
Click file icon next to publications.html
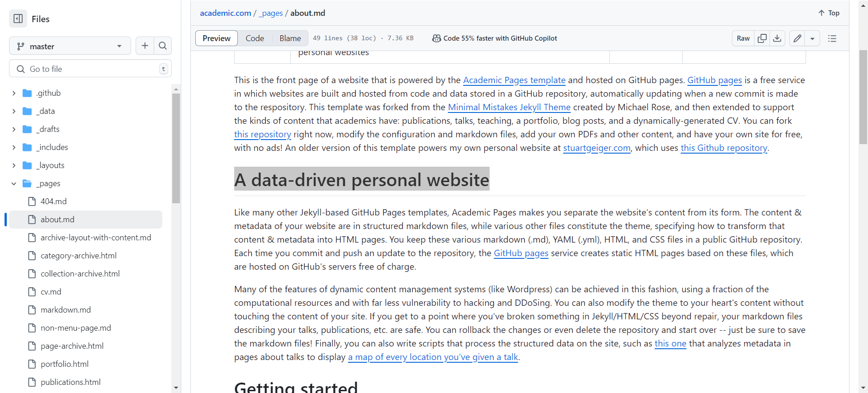pos(32,382)
